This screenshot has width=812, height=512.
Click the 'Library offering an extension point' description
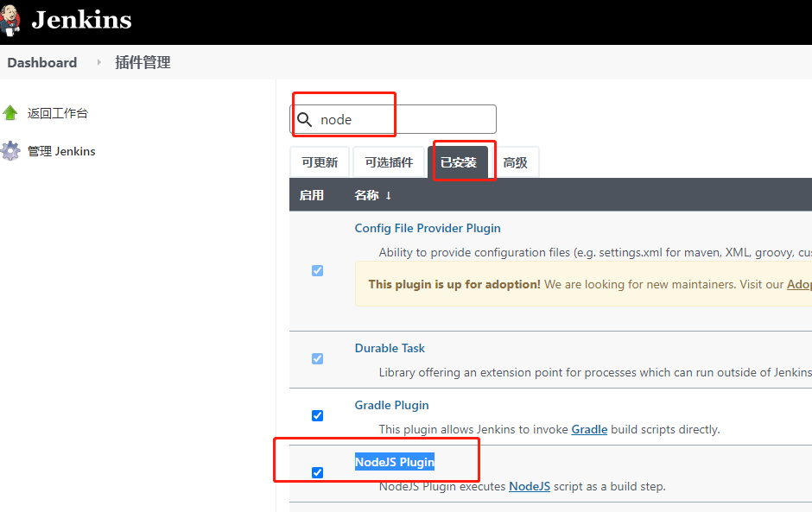pyautogui.click(x=595, y=373)
